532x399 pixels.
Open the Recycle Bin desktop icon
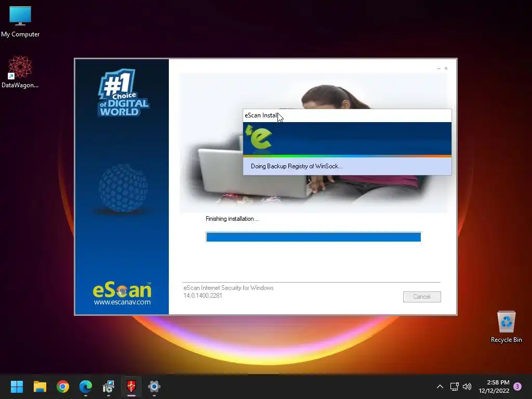tap(506, 327)
